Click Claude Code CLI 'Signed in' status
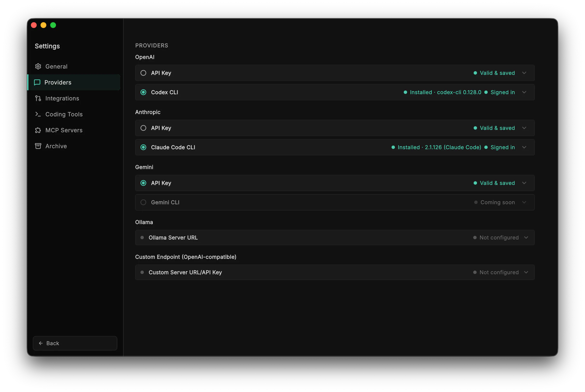This screenshot has height=392, width=585. (x=500, y=147)
